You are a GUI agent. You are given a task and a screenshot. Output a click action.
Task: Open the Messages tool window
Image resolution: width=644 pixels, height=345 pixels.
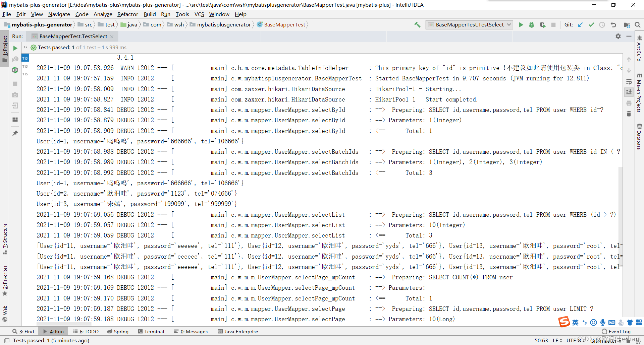(x=191, y=332)
